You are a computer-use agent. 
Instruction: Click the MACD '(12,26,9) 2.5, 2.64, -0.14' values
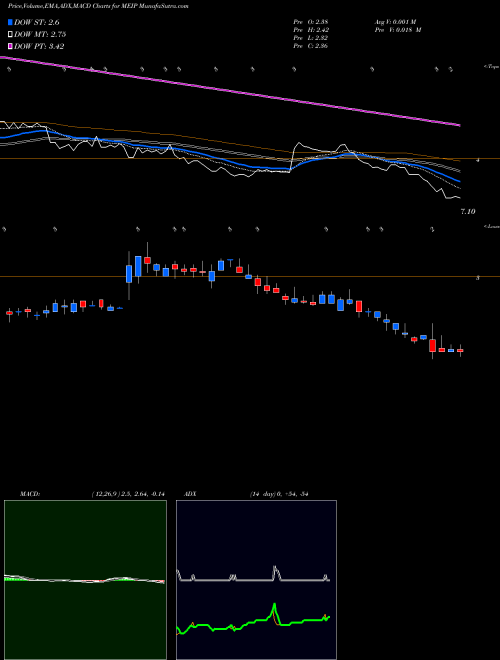coord(128,494)
